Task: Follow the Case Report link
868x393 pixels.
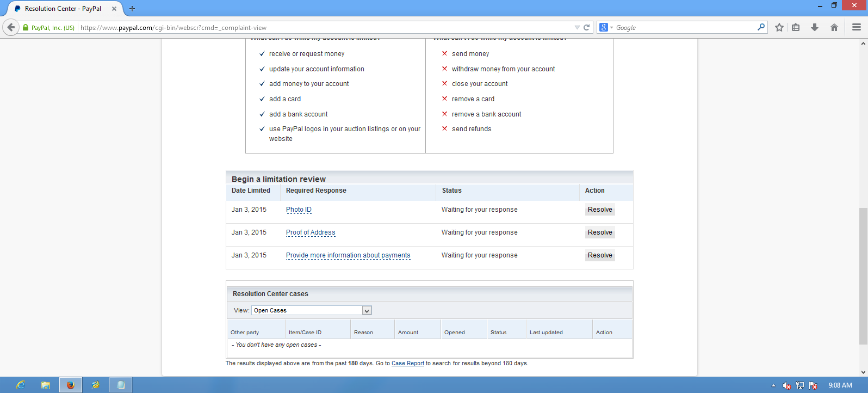Action: click(407, 364)
